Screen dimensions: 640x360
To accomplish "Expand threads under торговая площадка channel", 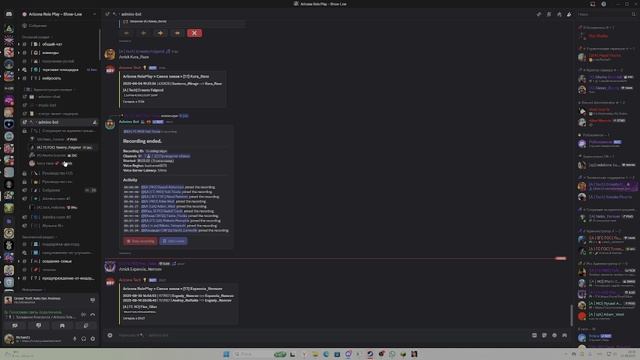I will coord(18,70).
